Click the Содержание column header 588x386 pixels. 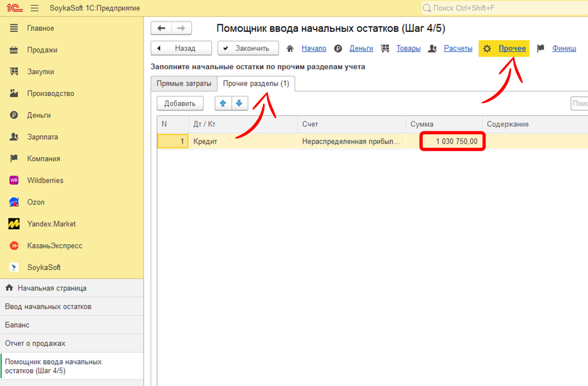pyautogui.click(x=535, y=124)
